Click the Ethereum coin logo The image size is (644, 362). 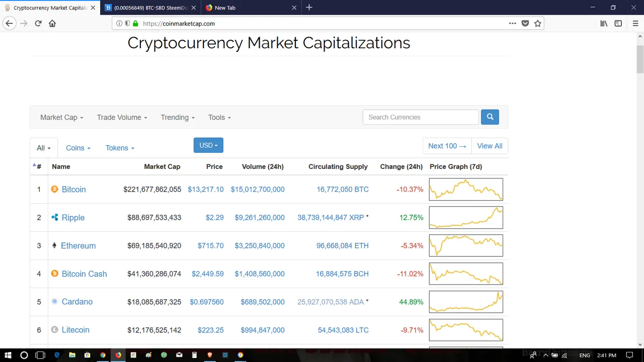coord(54,245)
